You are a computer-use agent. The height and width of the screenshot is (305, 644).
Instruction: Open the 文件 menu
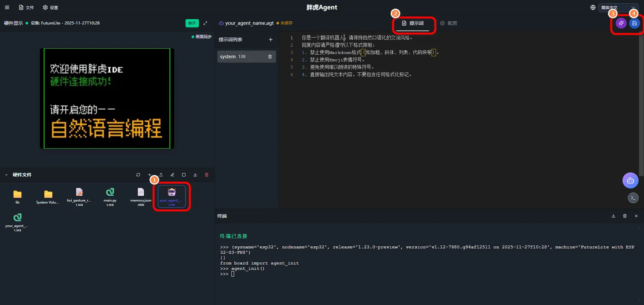click(27, 8)
